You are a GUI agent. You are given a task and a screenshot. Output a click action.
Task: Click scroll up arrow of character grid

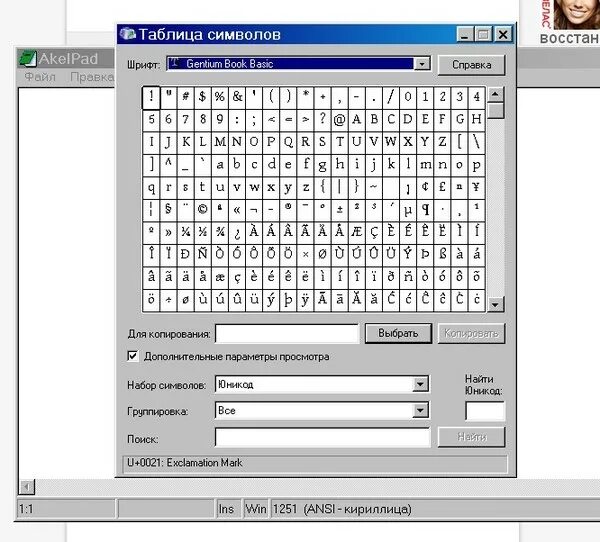495,94
